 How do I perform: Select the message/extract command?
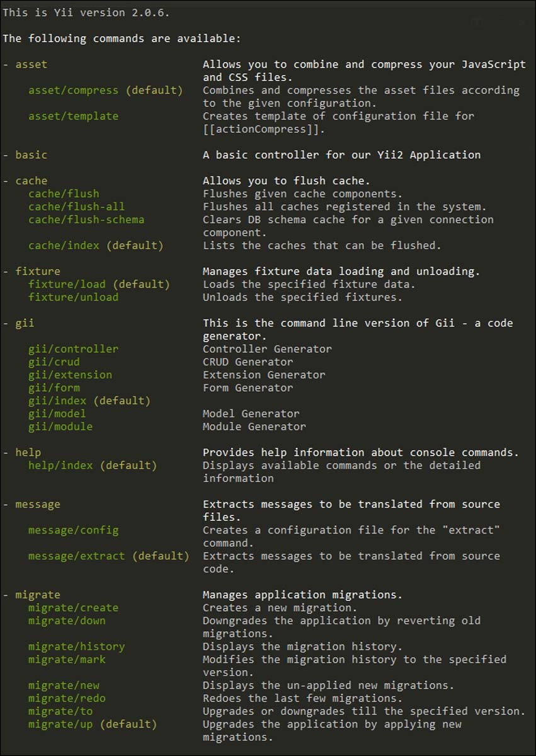pos(76,556)
